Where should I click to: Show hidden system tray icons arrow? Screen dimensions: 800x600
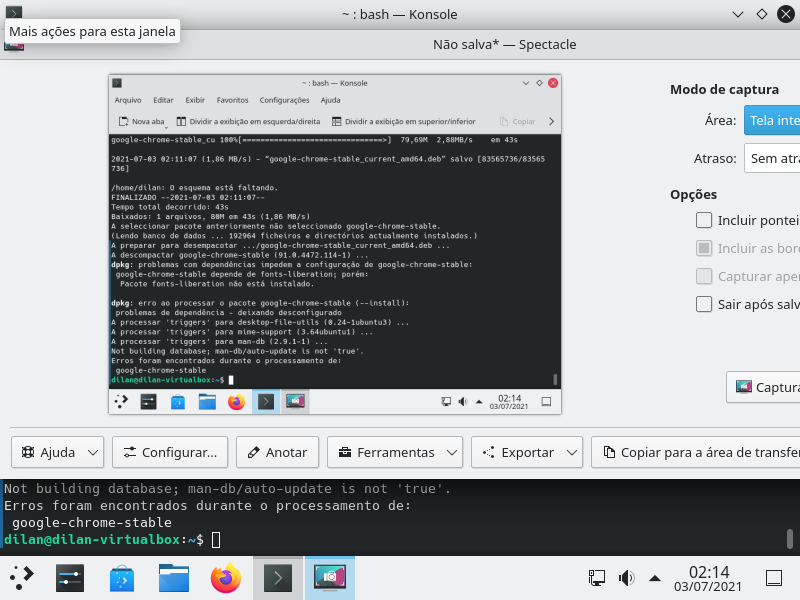coord(655,579)
